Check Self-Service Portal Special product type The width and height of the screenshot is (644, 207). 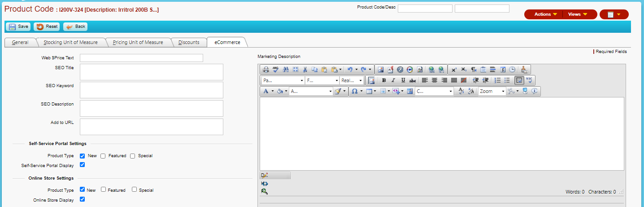click(133, 156)
